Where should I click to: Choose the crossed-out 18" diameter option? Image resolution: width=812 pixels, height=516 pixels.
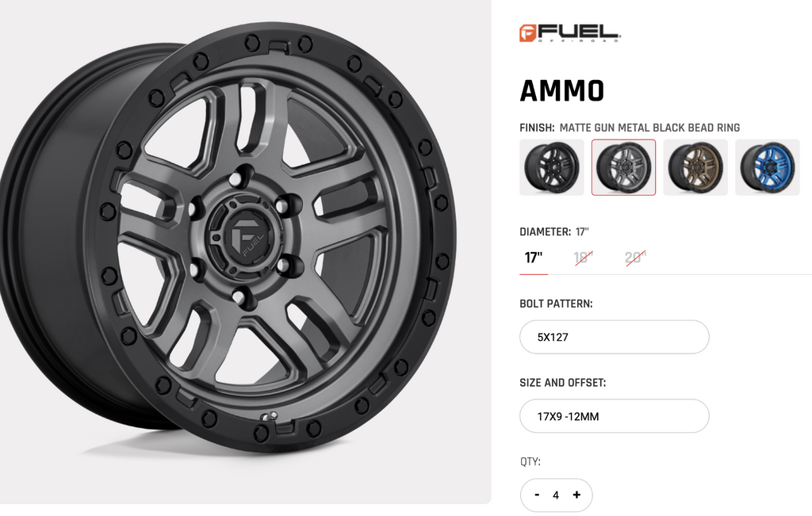click(584, 258)
